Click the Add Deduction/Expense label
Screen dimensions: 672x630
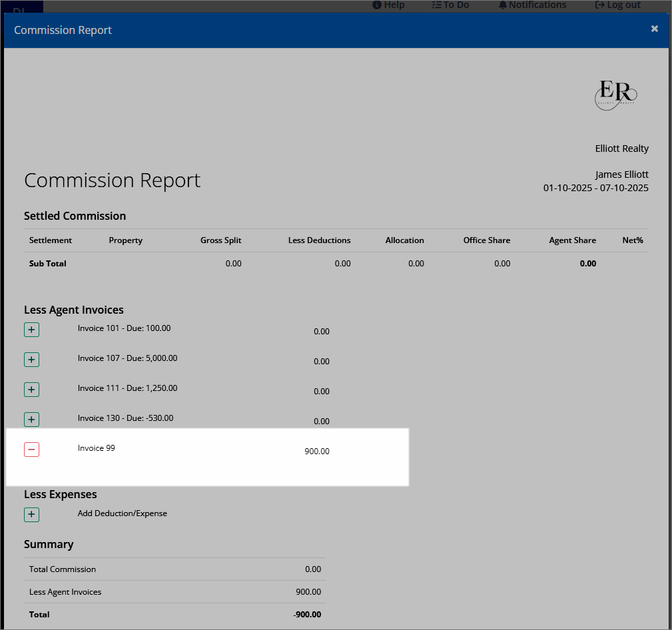122,513
